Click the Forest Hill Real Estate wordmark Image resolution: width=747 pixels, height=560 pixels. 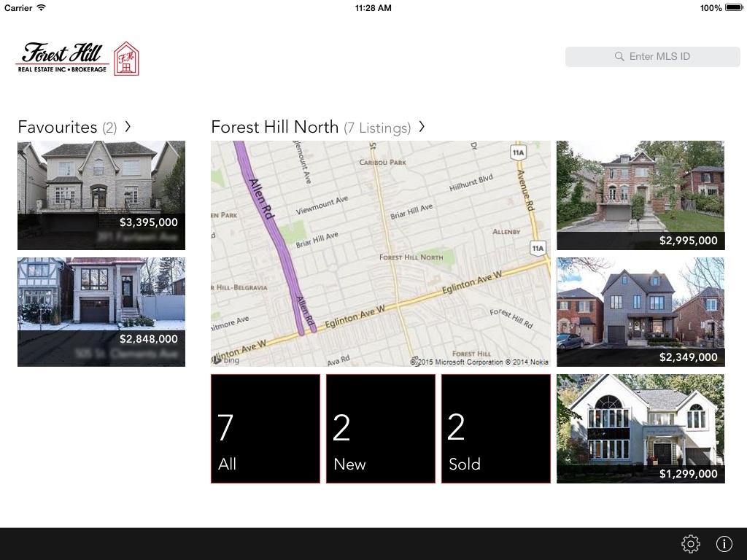point(63,58)
